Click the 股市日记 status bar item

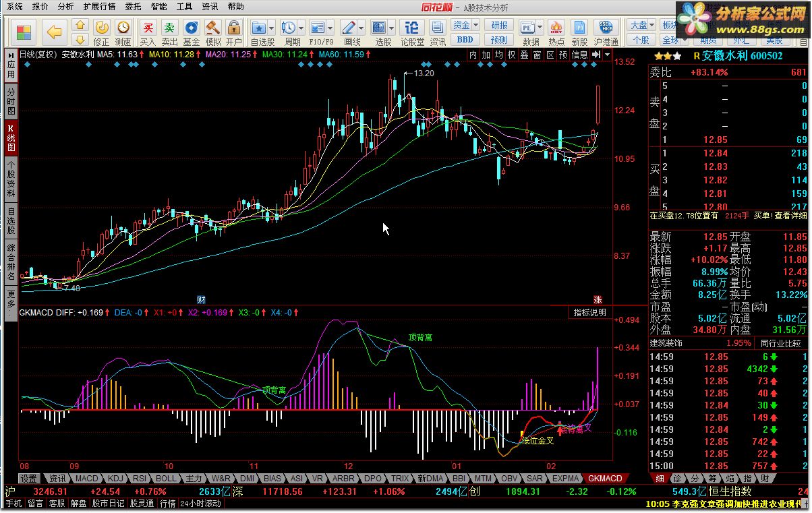tap(109, 503)
